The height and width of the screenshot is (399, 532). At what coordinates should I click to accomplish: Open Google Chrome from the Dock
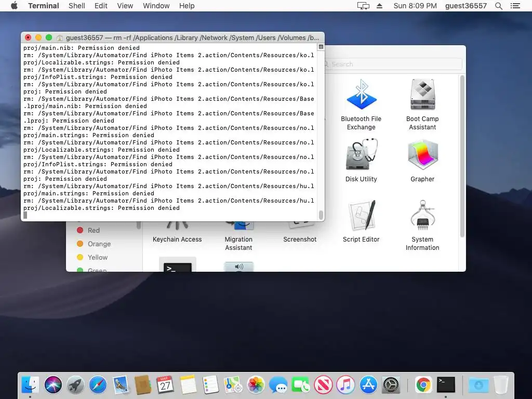coord(423,385)
